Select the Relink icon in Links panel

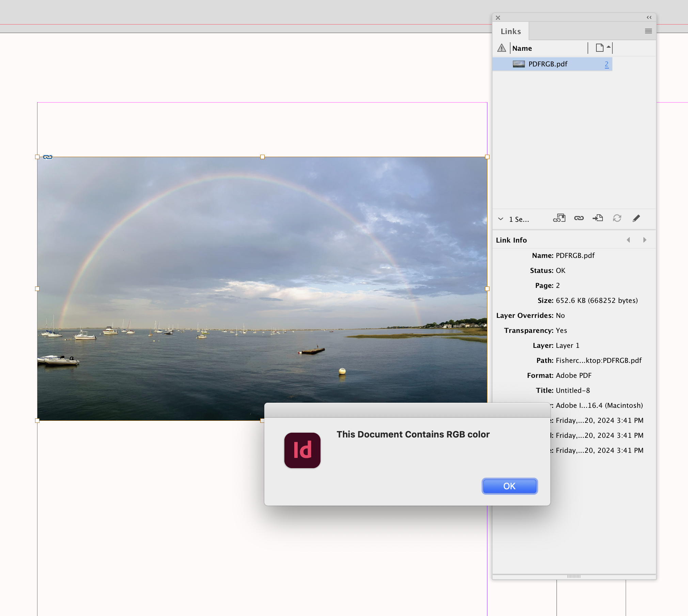(x=579, y=218)
